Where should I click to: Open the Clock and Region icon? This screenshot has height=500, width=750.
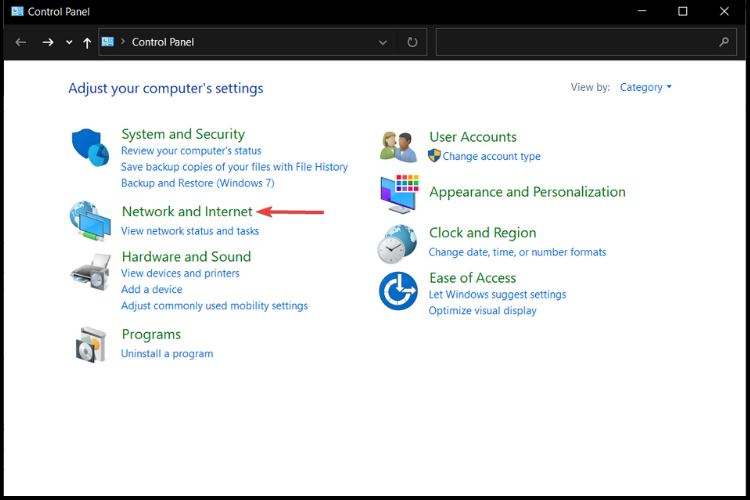point(397,244)
